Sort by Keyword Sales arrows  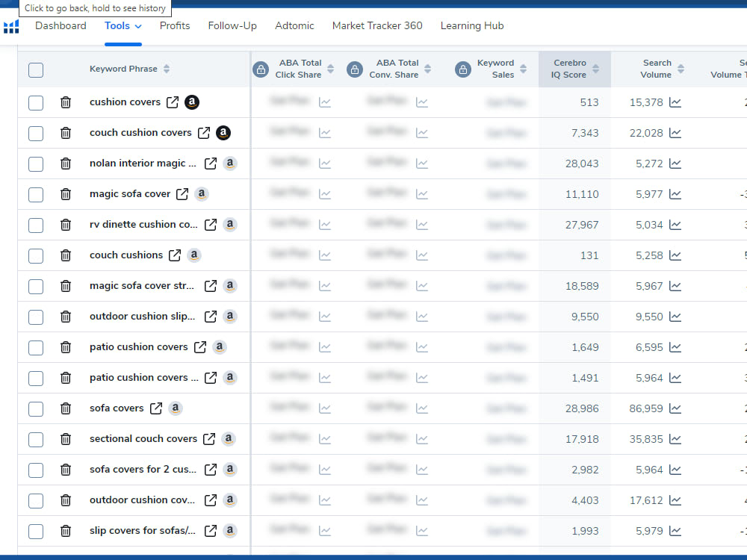pos(523,69)
